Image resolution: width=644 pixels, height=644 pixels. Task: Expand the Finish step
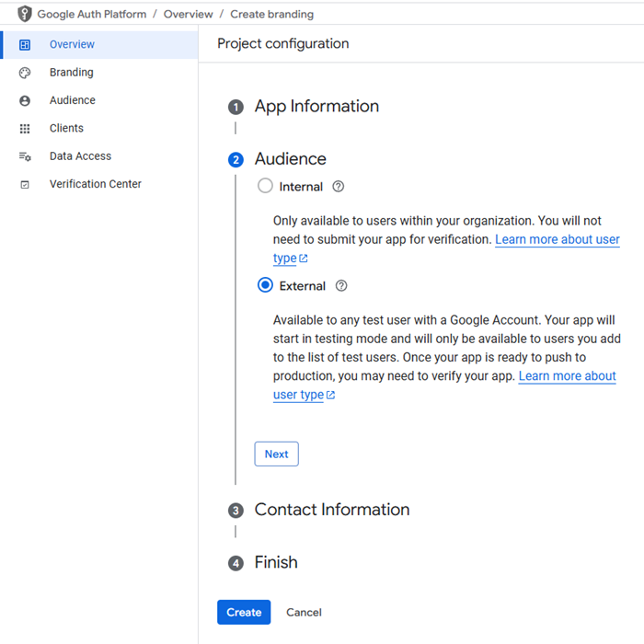point(276,562)
